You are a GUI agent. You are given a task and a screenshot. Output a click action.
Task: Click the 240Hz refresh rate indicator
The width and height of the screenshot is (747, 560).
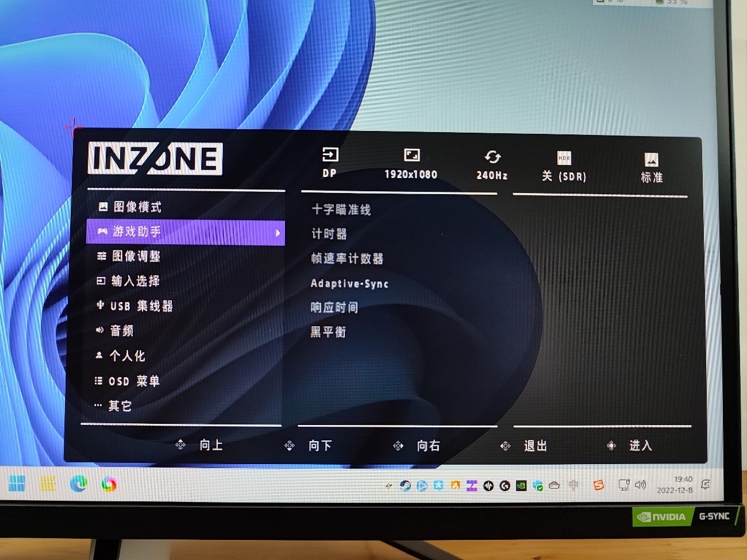pos(492,165)
